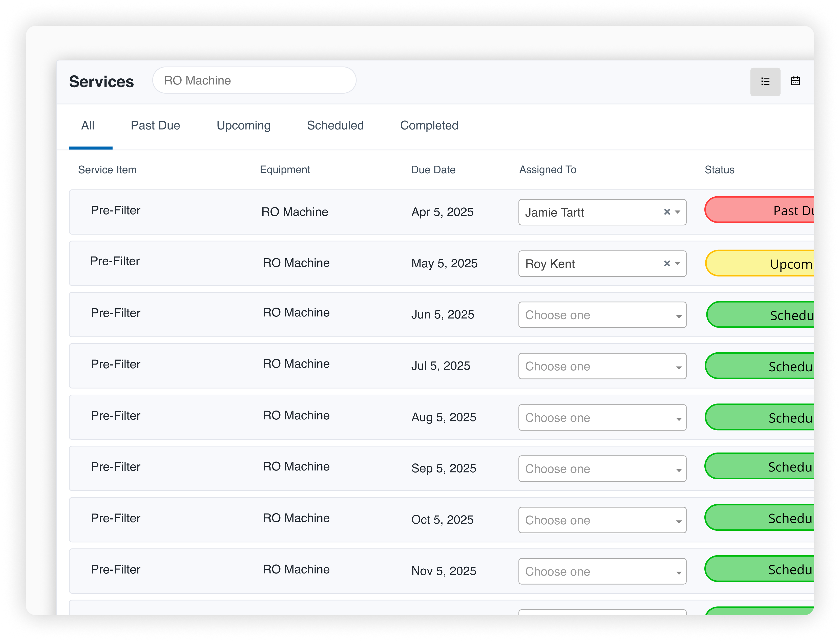Switch to calendar view icon
Viewport: 840px width, 641px height.
click(795, 81)
